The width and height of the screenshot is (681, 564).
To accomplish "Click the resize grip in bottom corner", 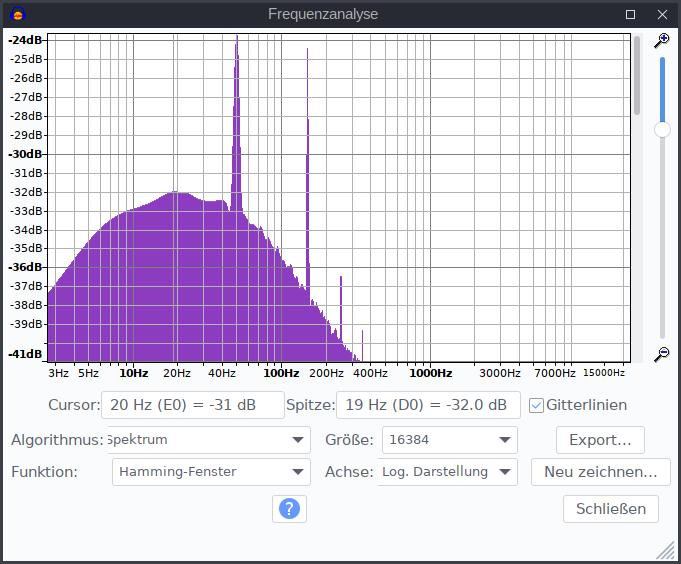I will tap(666, 550).
